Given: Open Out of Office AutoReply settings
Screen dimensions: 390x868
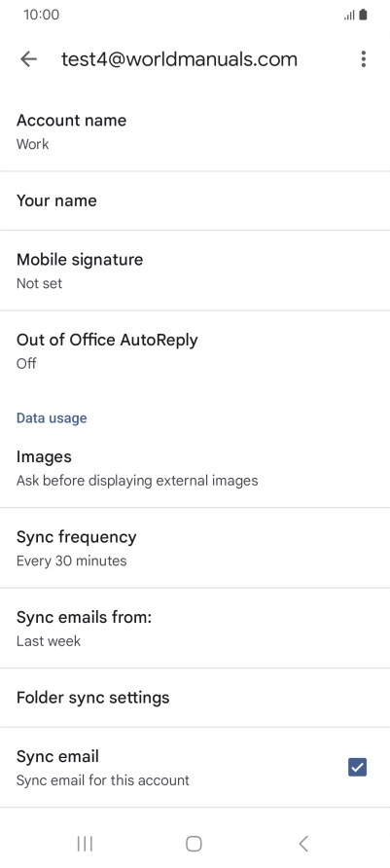Looking at the screenshot, I should 195,350.
